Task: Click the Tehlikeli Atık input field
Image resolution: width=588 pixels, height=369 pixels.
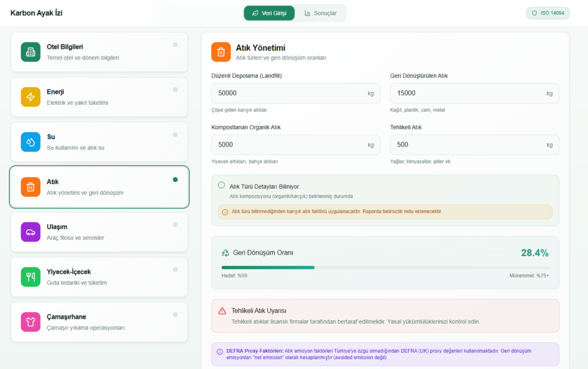Action: pyautogui.click(x=465, y=145)
